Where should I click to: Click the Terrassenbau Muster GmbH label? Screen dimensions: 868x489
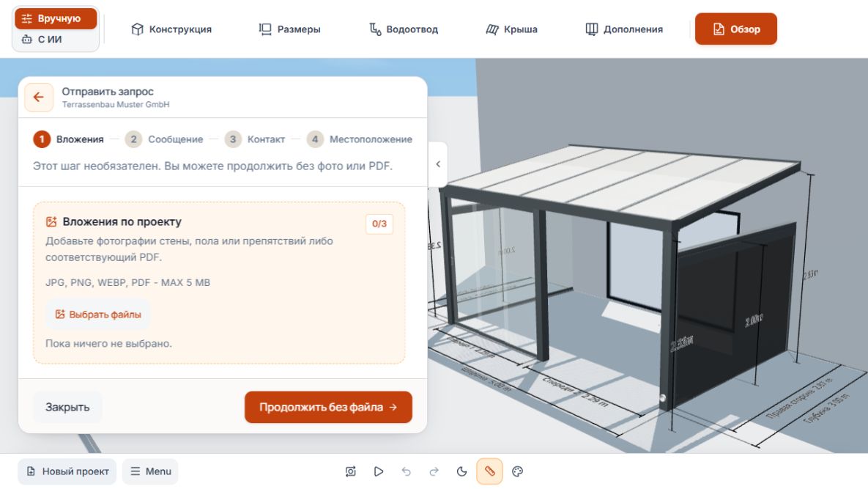click(x=116, y=104)
